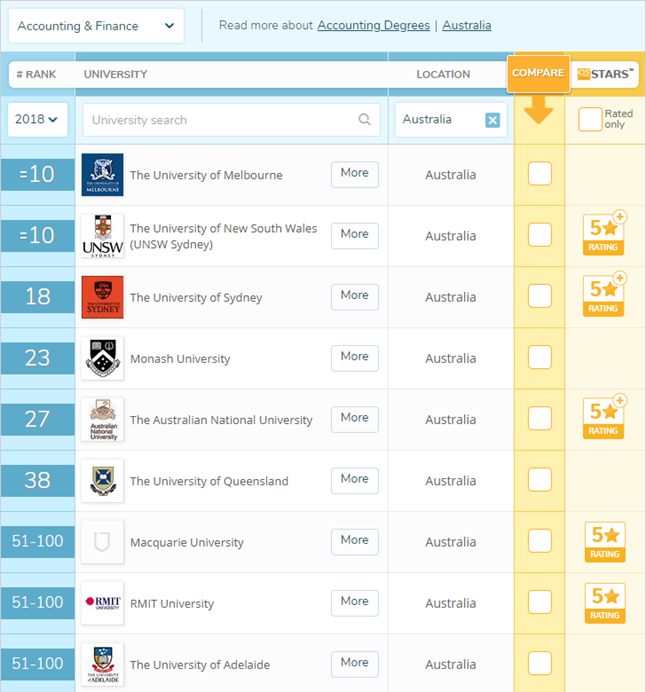Click the University of Adelaide logo
Screen dimensions: 646x692
(x=102, y=664)
